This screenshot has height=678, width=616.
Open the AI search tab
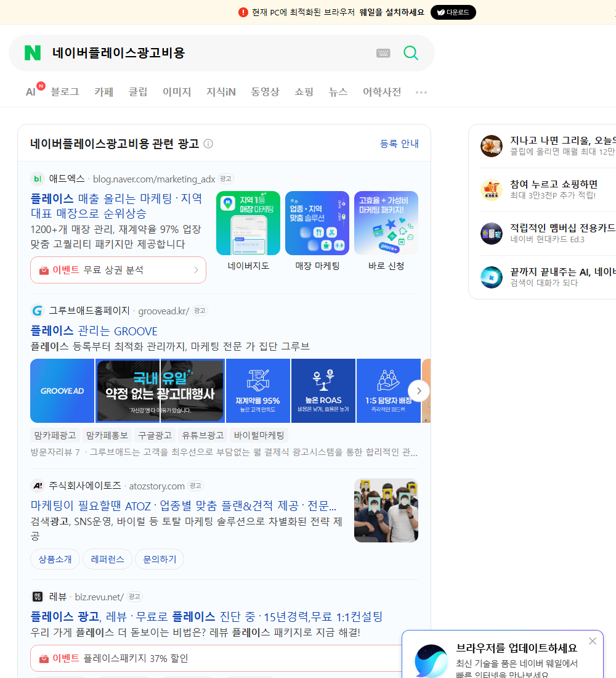[31, 92]
